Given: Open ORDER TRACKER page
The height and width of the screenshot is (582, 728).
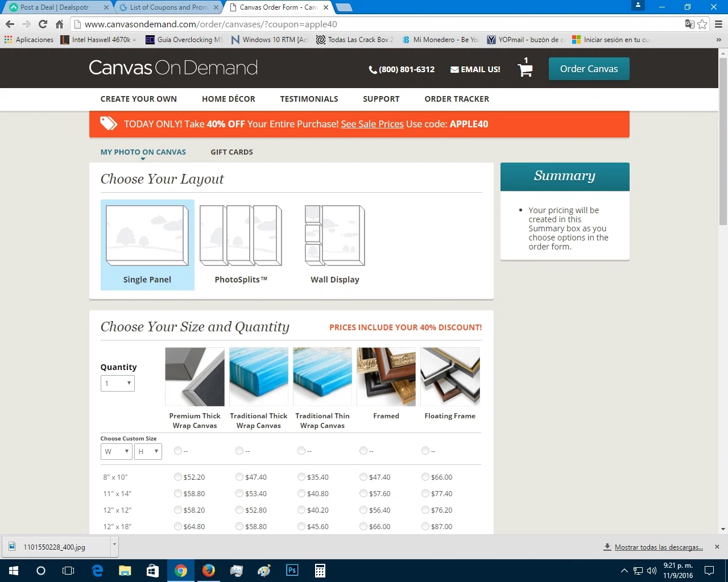Looking at the screenshot, I should 457,99.
